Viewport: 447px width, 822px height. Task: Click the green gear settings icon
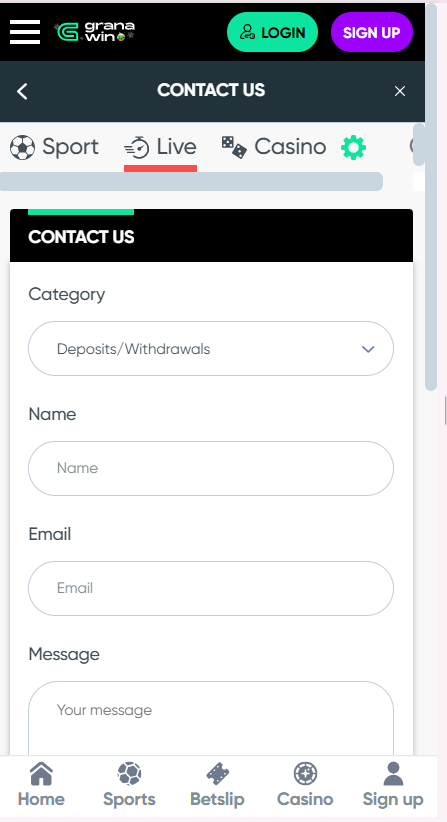tap(353, 147)
